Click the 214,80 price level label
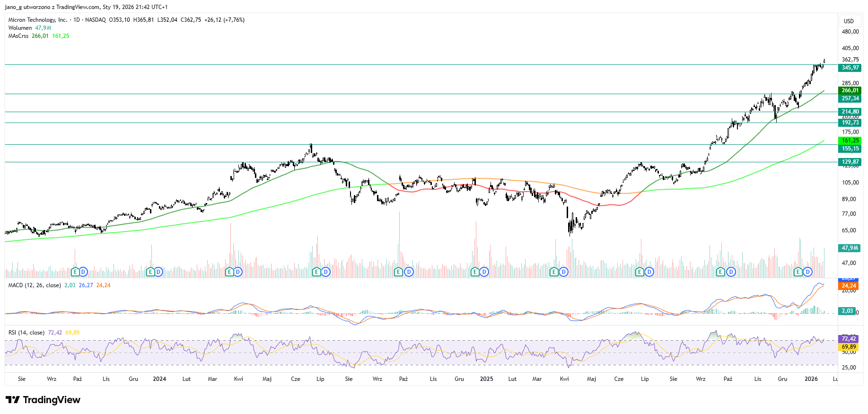Viewport: 868px width, 414px height. [850, 112]
